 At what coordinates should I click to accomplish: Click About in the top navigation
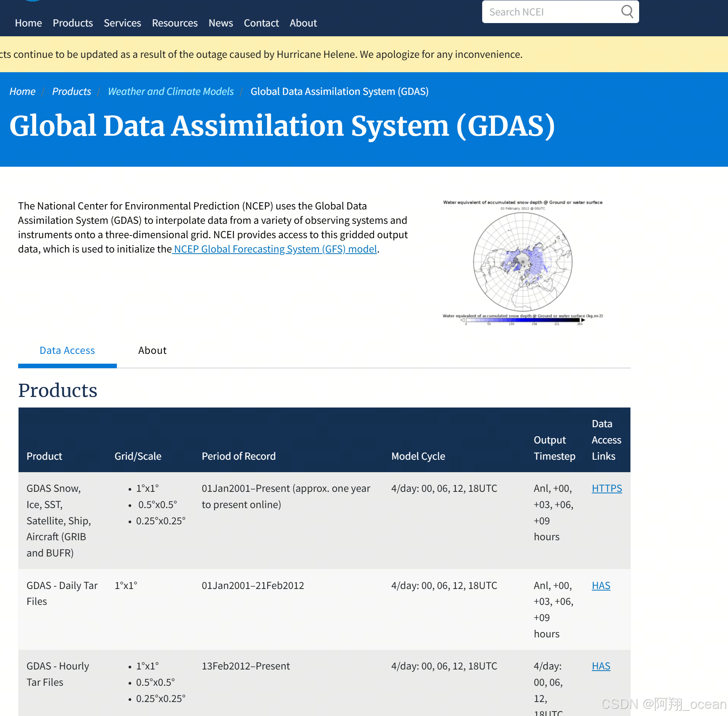click(303, 23)
